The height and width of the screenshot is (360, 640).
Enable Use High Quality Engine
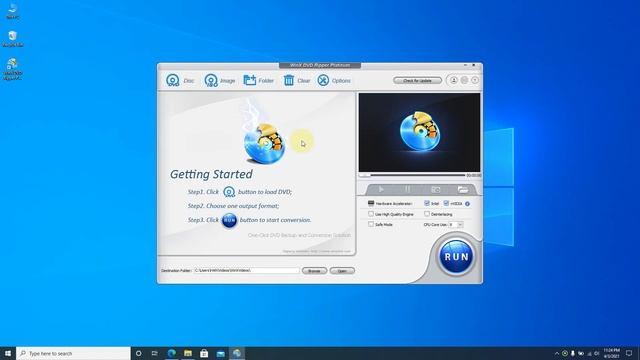[371, 213]
